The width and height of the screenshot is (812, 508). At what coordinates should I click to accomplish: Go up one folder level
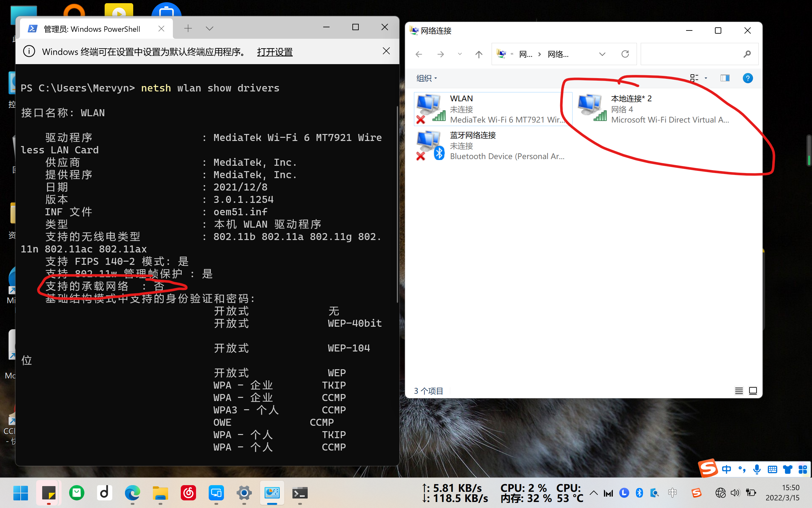point(479,54)
